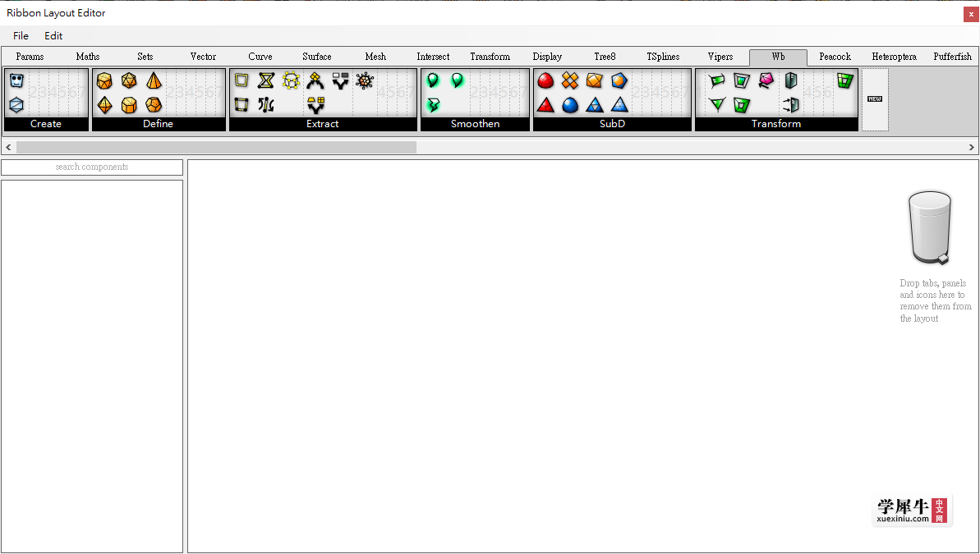Click the horizontal ribbon scrollbar thumb
Viewport: 980px width, 554px height.
[216, 148]
